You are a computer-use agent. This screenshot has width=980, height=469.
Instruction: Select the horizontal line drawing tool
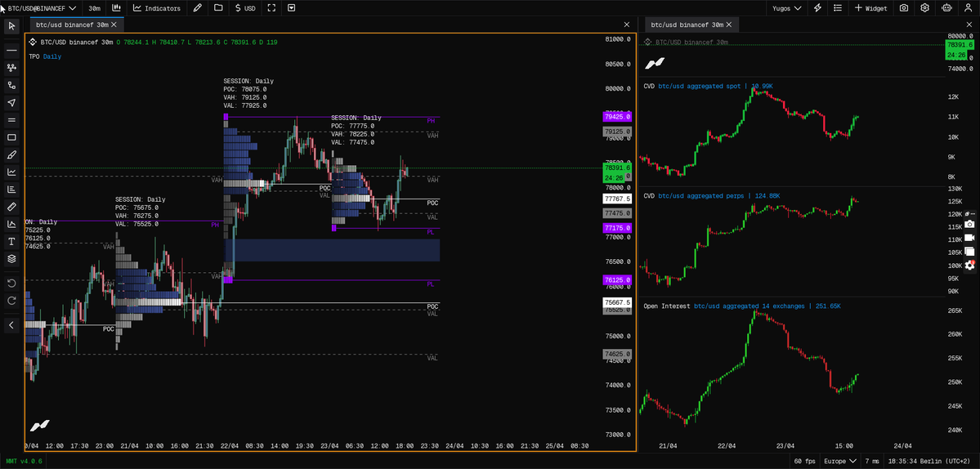11,50
